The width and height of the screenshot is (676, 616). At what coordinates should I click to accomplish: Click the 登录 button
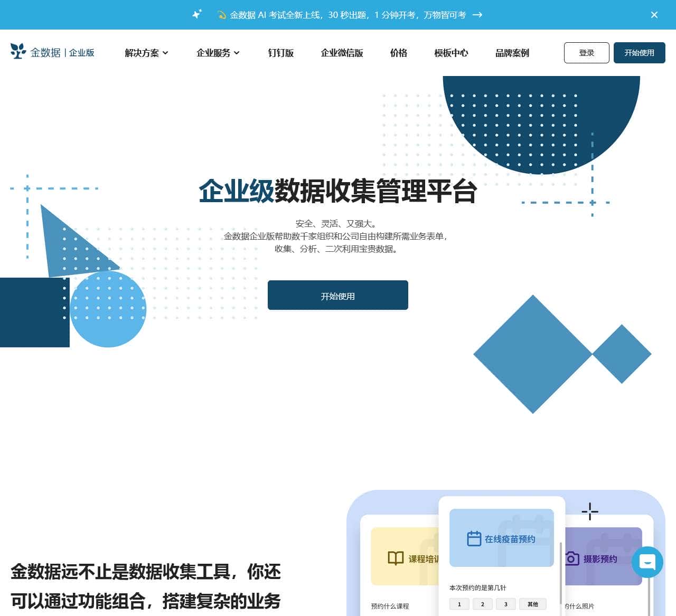click(x=587, y=53)
